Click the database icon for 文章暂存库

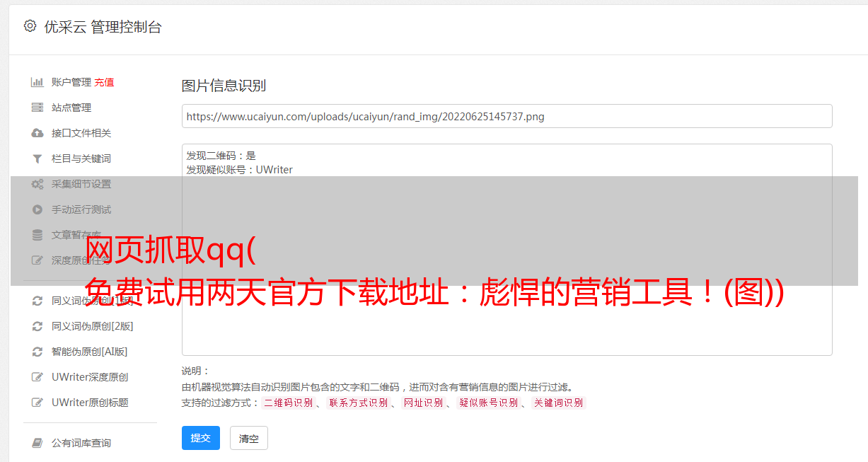click(37, 235)
